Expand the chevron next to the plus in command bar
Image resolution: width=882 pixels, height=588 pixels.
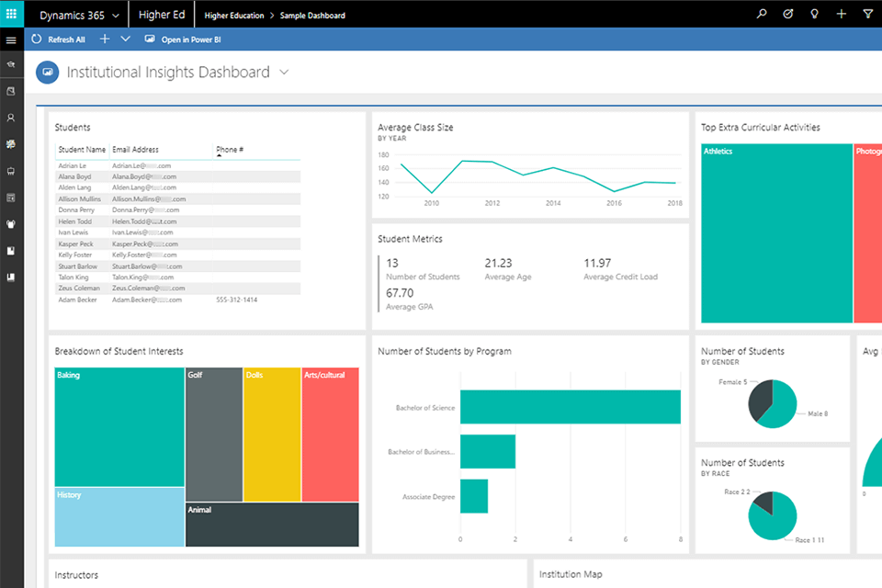[x=126, y=40]
